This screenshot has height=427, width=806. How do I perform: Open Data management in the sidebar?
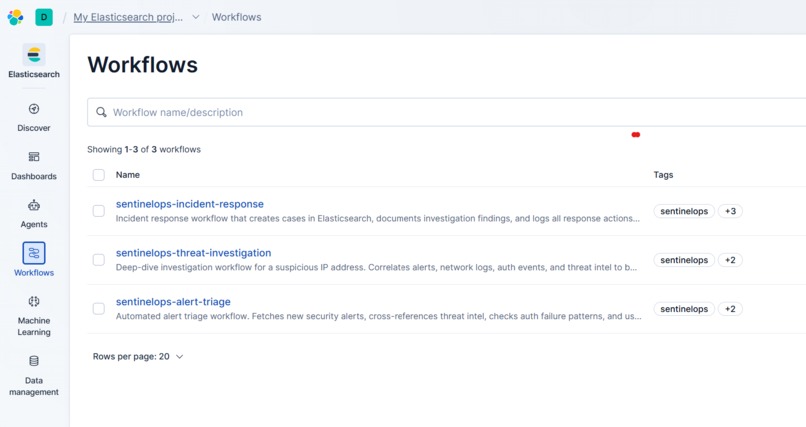coord(34,376)
